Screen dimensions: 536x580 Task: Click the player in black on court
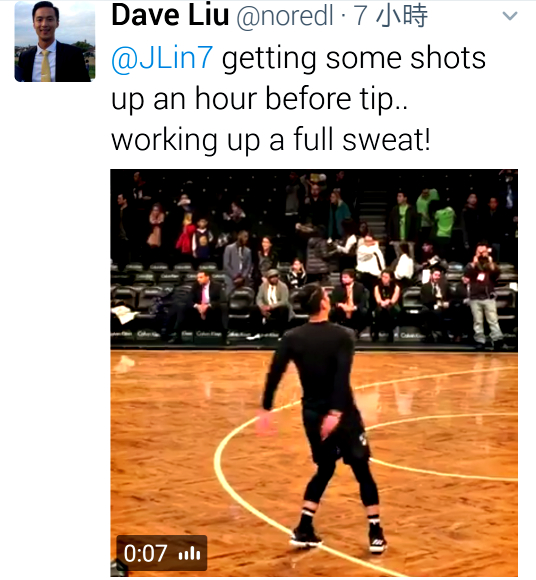click(320, 418)
